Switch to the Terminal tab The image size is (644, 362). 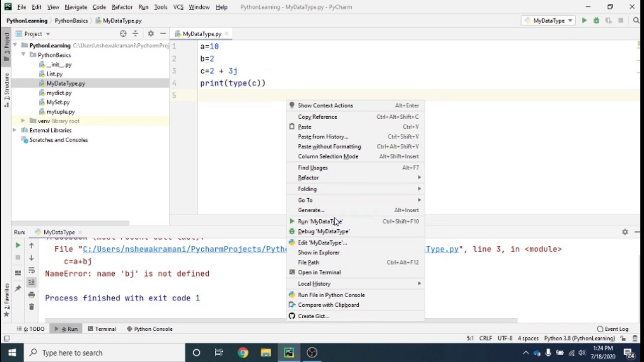pyautogui.click(x=102, y=329)
